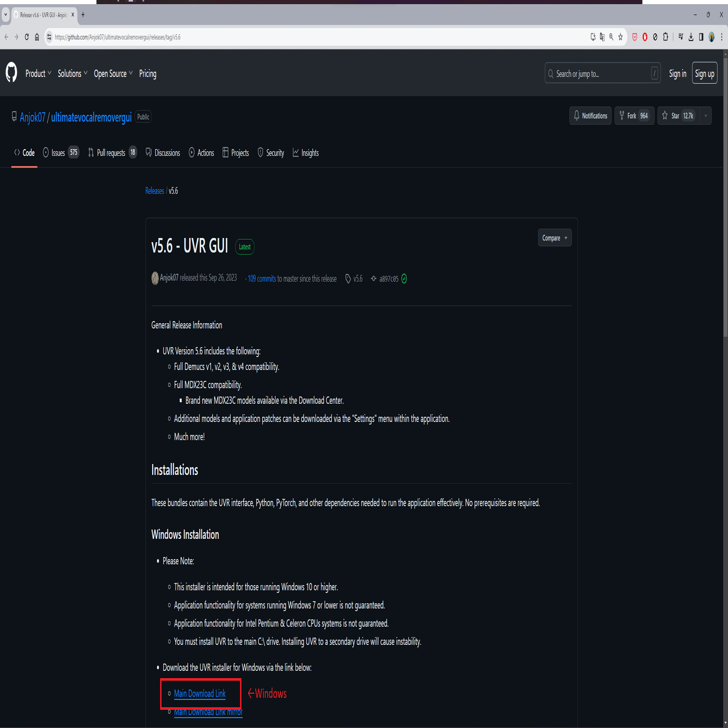Viewport: 728px width, 728px height.
Task: Click the install app icon in address bar
Action: point(593,37)
